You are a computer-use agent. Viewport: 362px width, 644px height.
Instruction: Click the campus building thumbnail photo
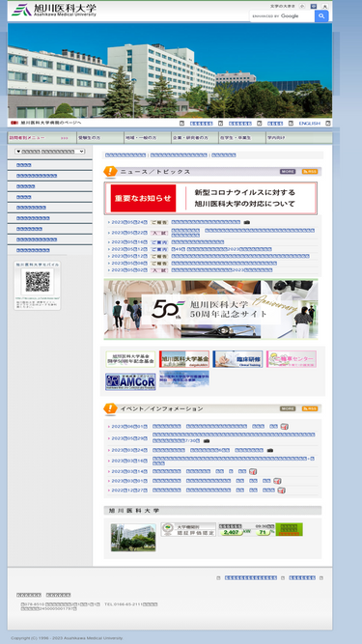[133, 537]
